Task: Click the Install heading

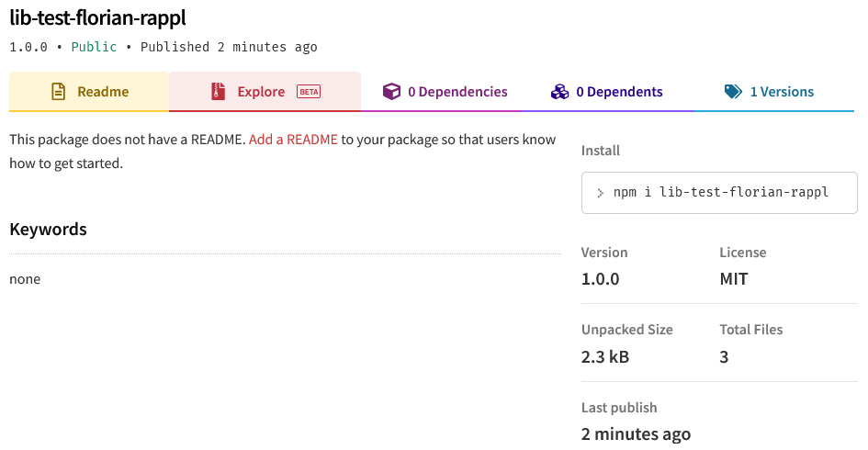Action: [x=601, y=151]
